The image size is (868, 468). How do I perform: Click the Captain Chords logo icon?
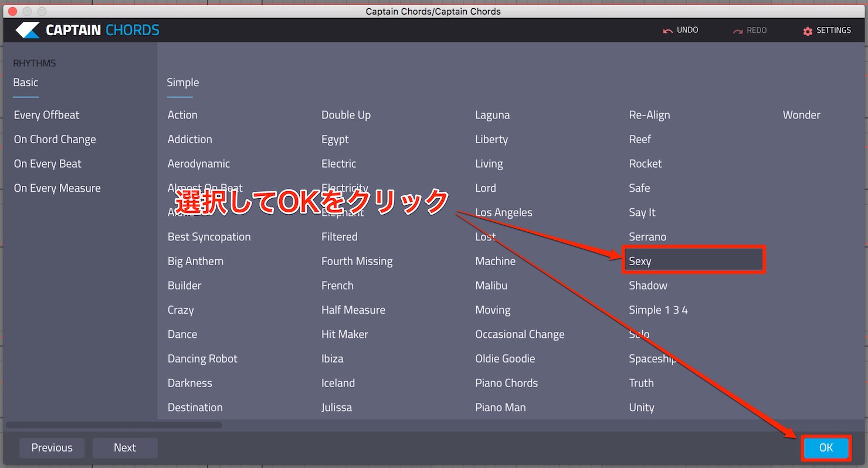click(28, 30)
